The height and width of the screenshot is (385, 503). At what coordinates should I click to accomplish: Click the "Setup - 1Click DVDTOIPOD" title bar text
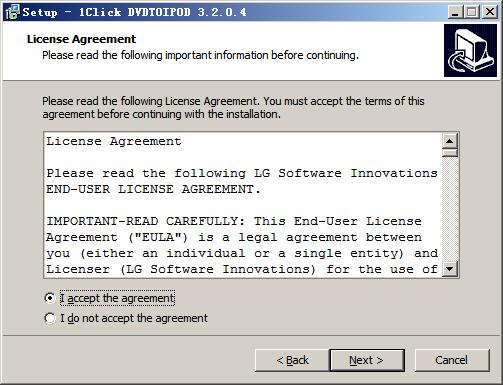click(135, 12)
